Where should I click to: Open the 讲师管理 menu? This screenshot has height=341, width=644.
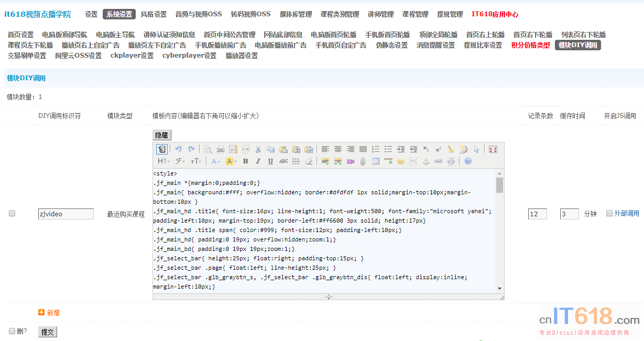click(380, 14)
